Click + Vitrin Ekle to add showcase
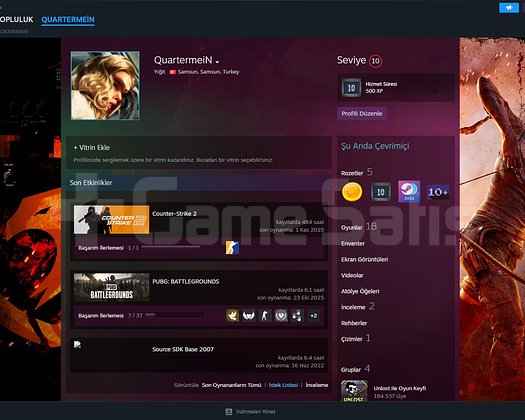This screenshot has width=525, height=420. pyautogui.click(x=91, y=147)
